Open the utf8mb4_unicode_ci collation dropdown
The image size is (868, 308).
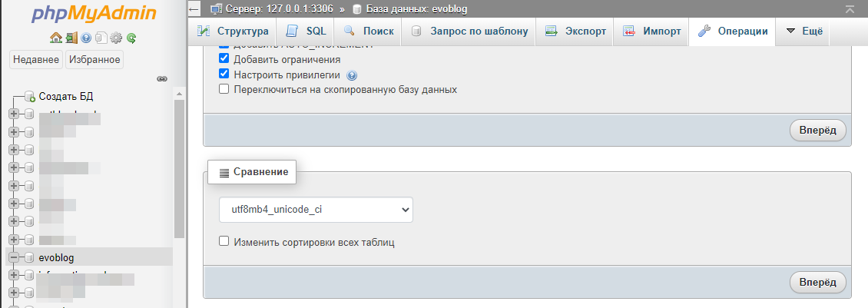pyautogui.click(x=316, y=210)
